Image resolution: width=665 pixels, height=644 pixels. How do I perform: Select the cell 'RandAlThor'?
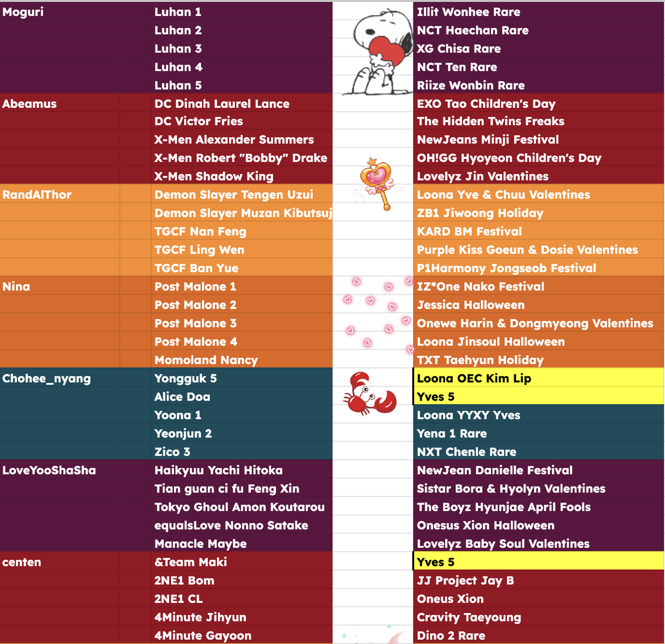(x=60, y=194)
